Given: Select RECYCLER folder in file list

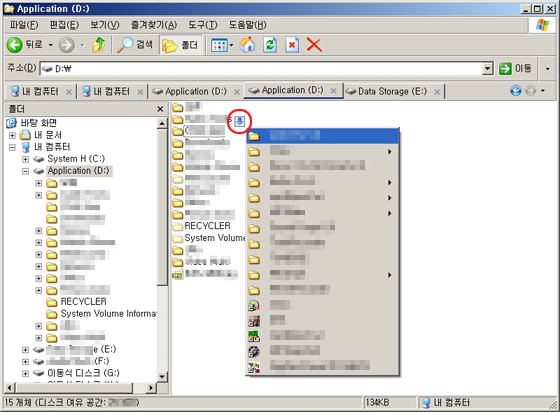Looking at the screenshot, I should coord(207,226).
